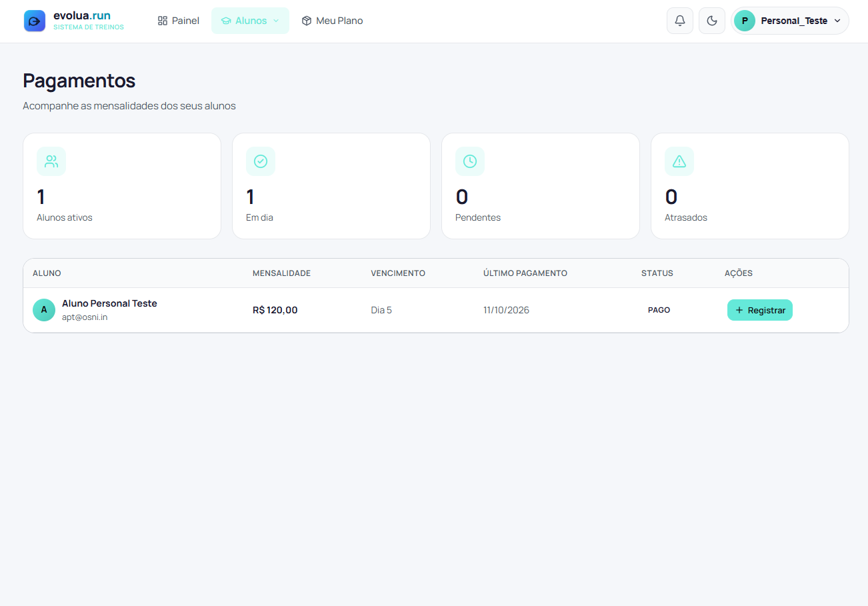Open the notifications bell
This screenshot has width=868, height=606.
tap(680, 21)
